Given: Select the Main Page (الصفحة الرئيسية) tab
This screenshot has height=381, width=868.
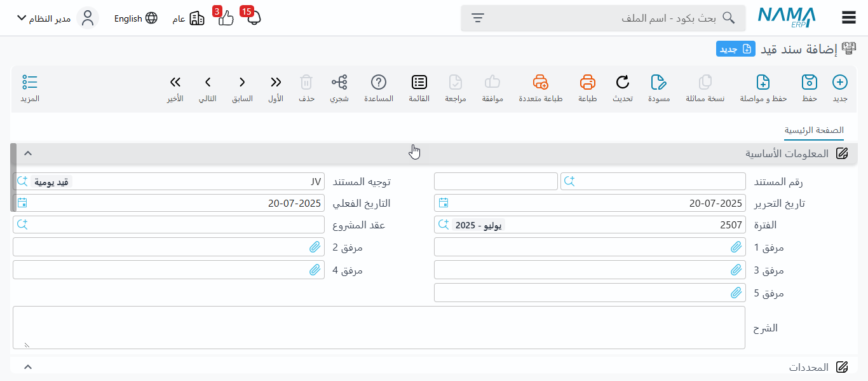Looking at the screenshot, I should point(813,130).
